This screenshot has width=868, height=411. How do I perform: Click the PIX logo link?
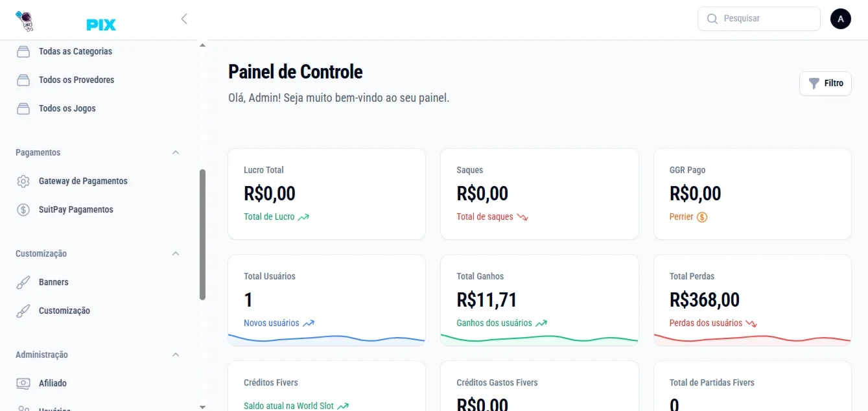pos(101,25)
